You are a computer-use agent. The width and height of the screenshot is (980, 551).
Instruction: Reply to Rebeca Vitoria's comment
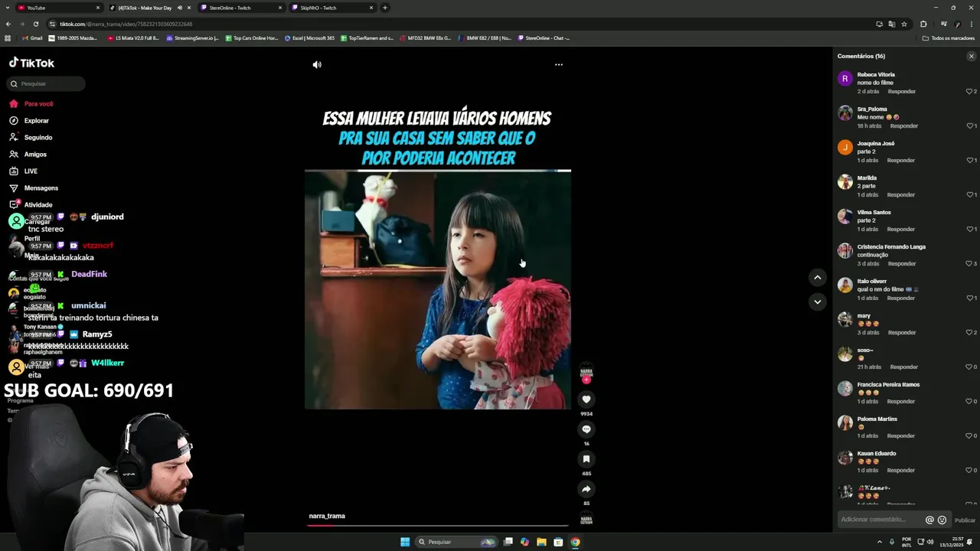901,92
